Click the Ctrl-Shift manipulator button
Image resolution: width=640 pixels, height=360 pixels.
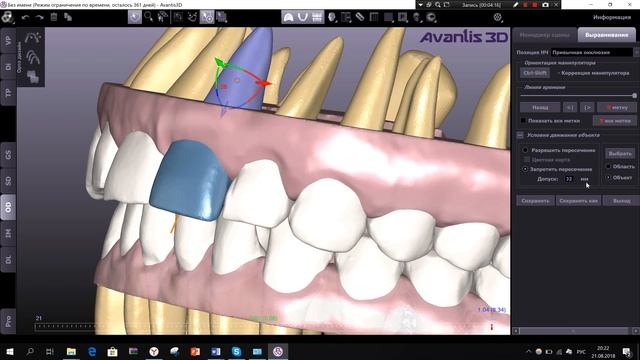pyautogui.click(x=535, y=73)
